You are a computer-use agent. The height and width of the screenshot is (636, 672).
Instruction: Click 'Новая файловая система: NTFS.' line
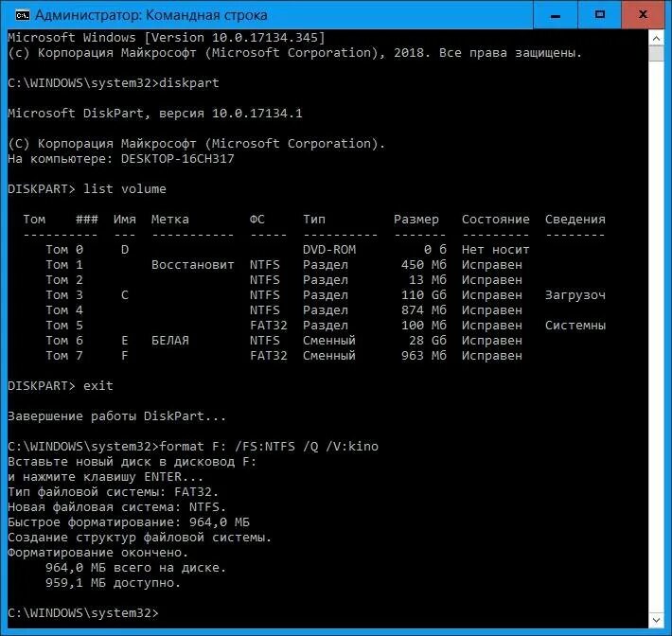pos(116,507)
